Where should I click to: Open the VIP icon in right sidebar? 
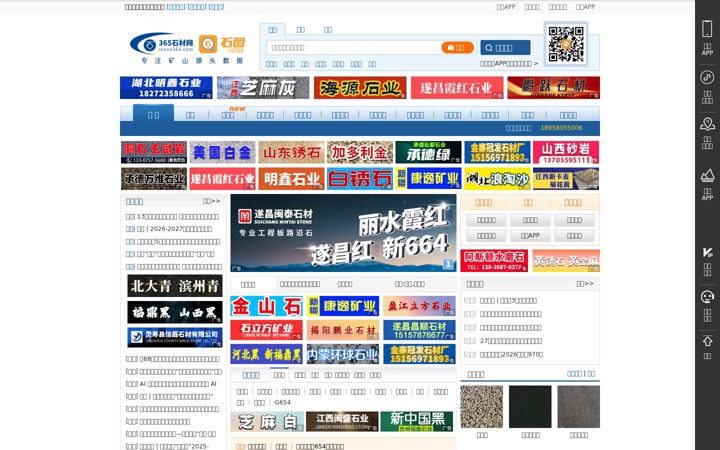tap(707, 253)
